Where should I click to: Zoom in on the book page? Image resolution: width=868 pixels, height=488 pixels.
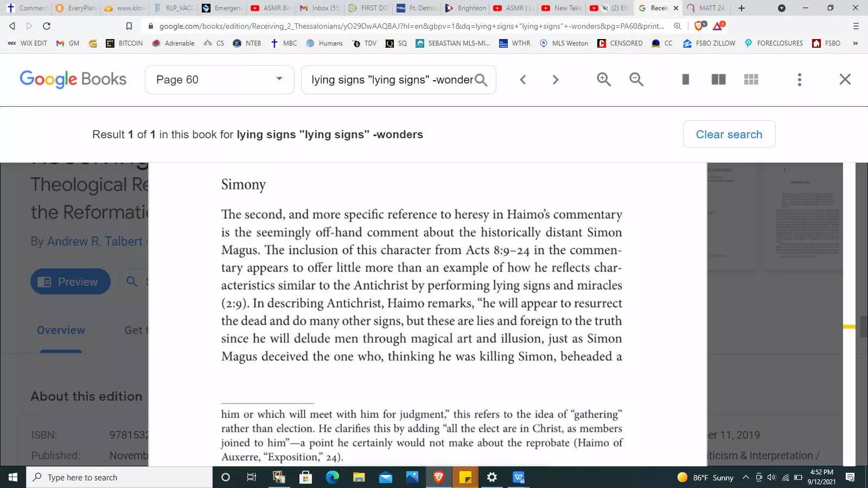(x=604, y=80)
